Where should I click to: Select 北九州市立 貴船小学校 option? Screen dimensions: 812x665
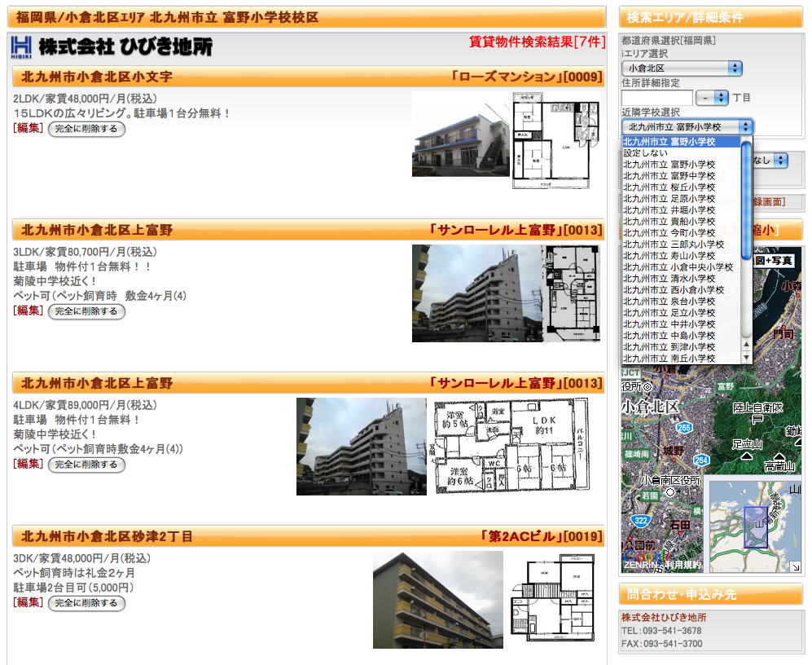coord(681,222)
